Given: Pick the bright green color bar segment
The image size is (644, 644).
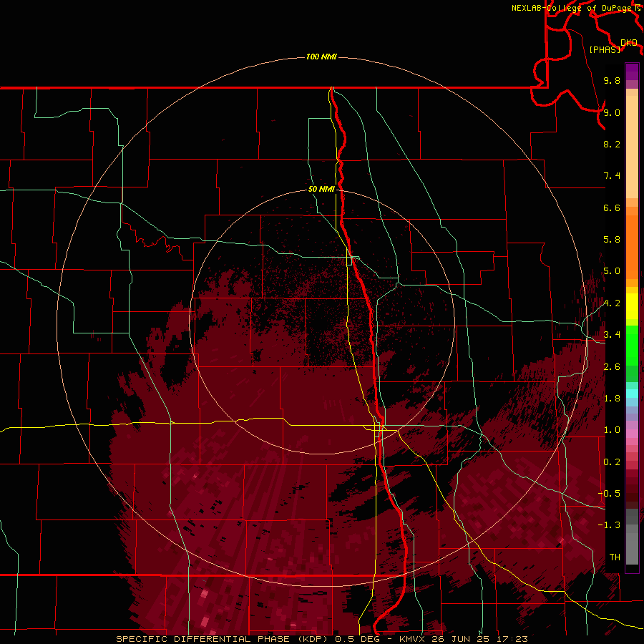Looking at the screenshot, I should 632,345.
